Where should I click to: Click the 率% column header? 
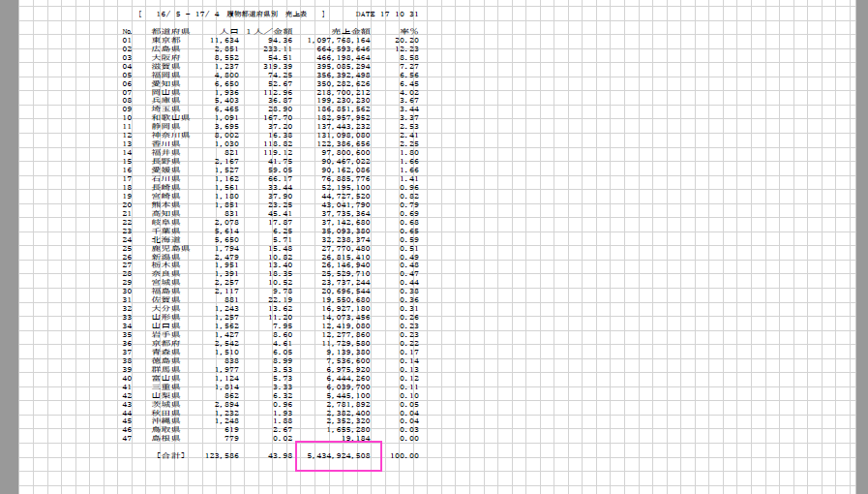[406, 32]
